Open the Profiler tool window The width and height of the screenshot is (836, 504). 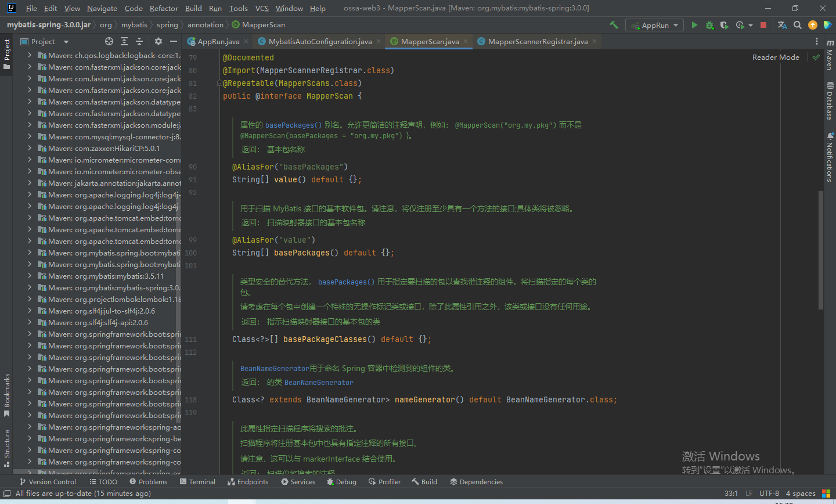coord(384,482)
